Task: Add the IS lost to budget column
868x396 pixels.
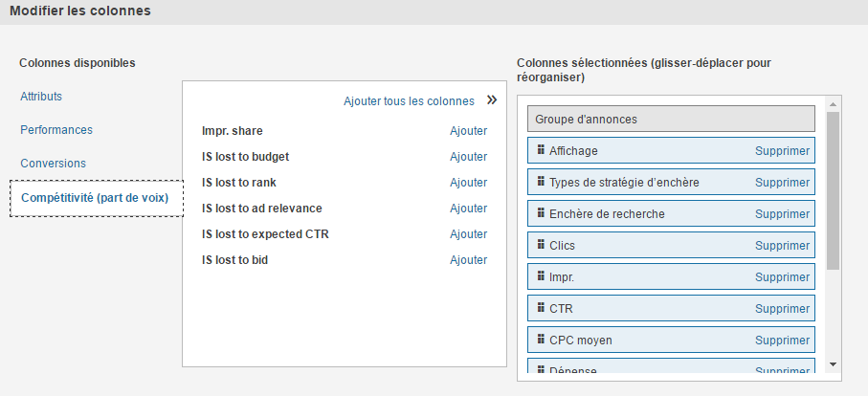Action: pyautogui.click(x=468, y=157)
